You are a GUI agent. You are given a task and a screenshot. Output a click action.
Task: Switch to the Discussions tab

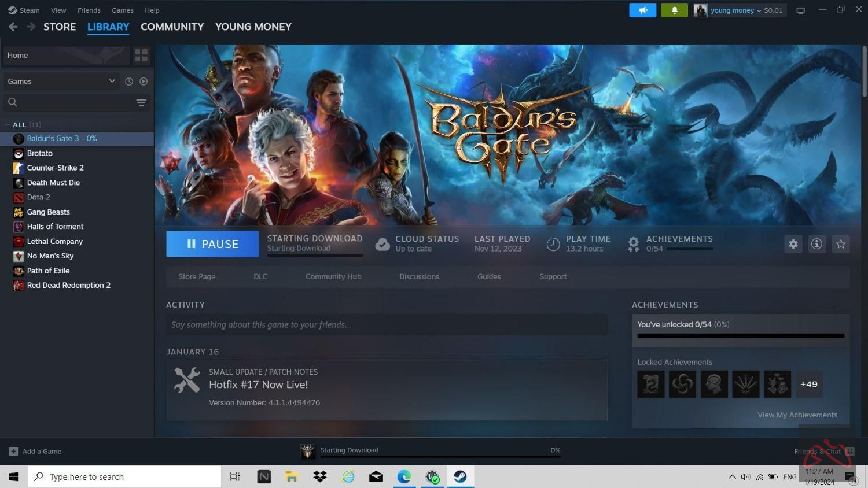[x=419, y=276]
